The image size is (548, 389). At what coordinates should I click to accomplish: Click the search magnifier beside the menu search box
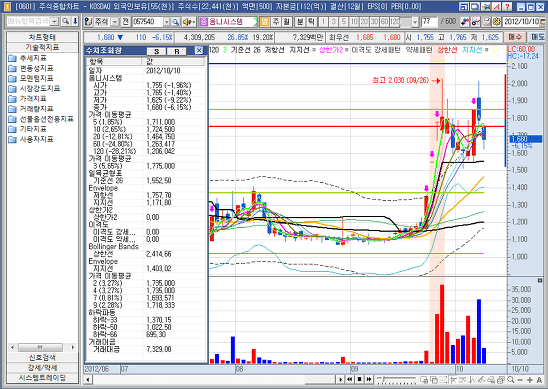[65, 22]
